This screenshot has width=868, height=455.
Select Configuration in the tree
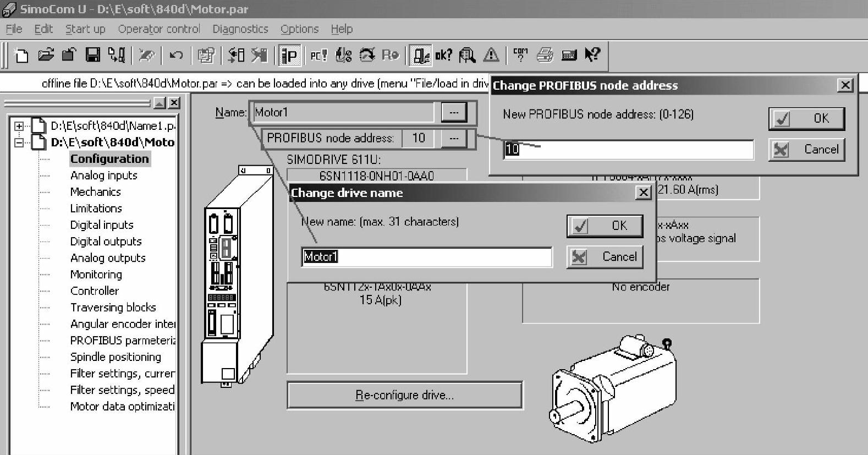tap(109, 159)
